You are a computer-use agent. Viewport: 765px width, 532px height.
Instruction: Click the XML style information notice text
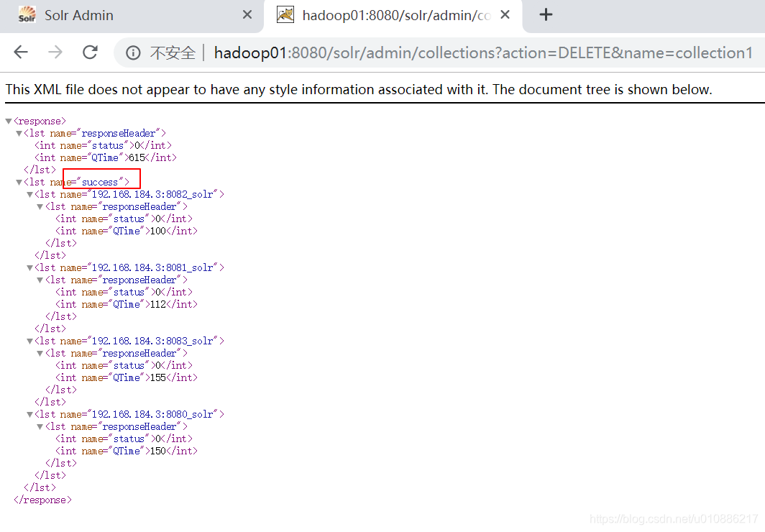[359, 89]
